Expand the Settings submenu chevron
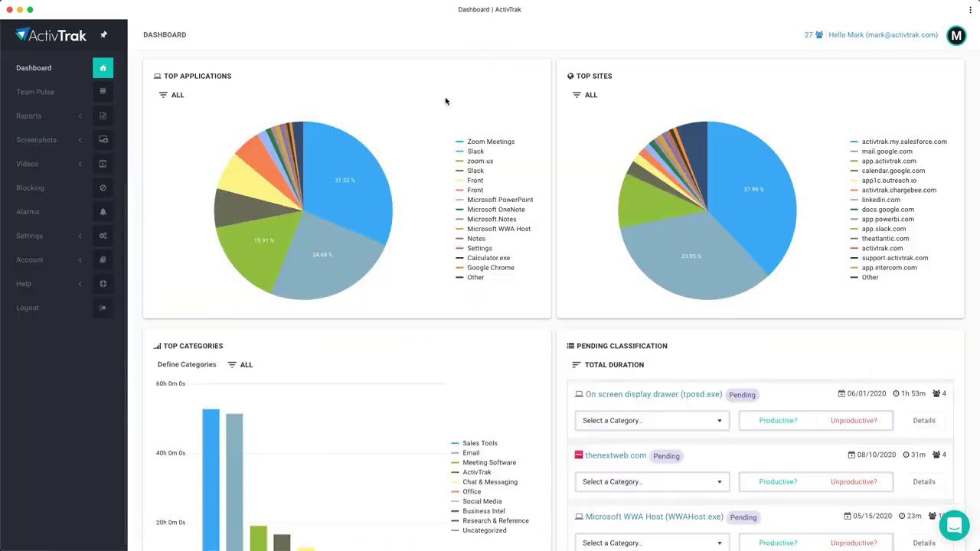Image resolution: width=980 pixels, height=551 pixels. tap(80, 236)
